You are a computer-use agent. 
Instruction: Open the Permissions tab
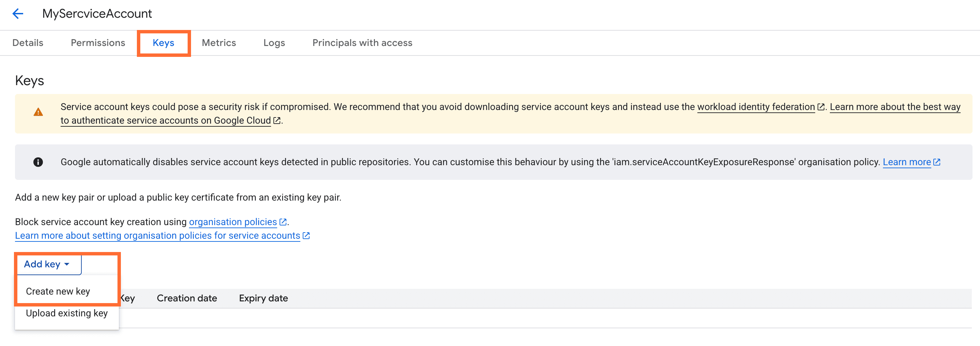click(x=98, y=43)
